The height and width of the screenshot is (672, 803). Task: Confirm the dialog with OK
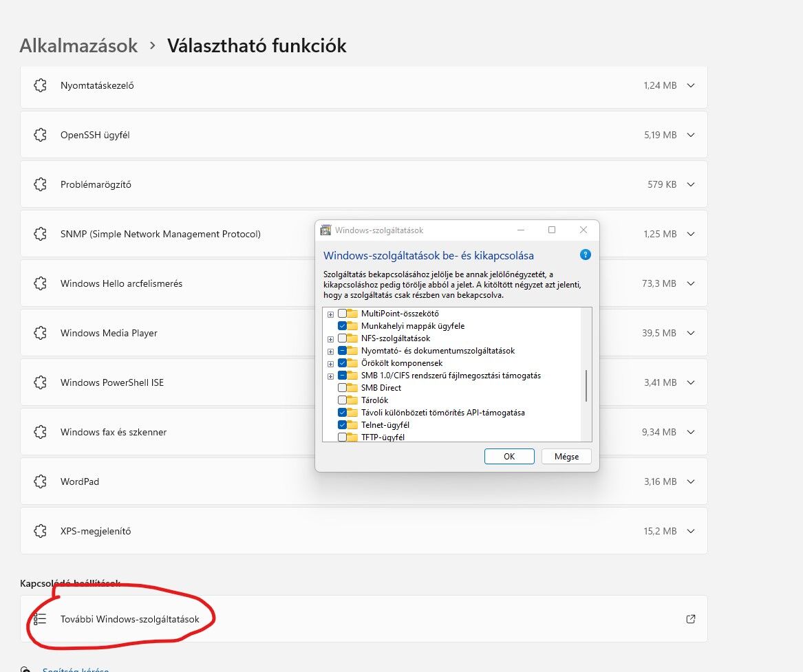coord(509,457)
